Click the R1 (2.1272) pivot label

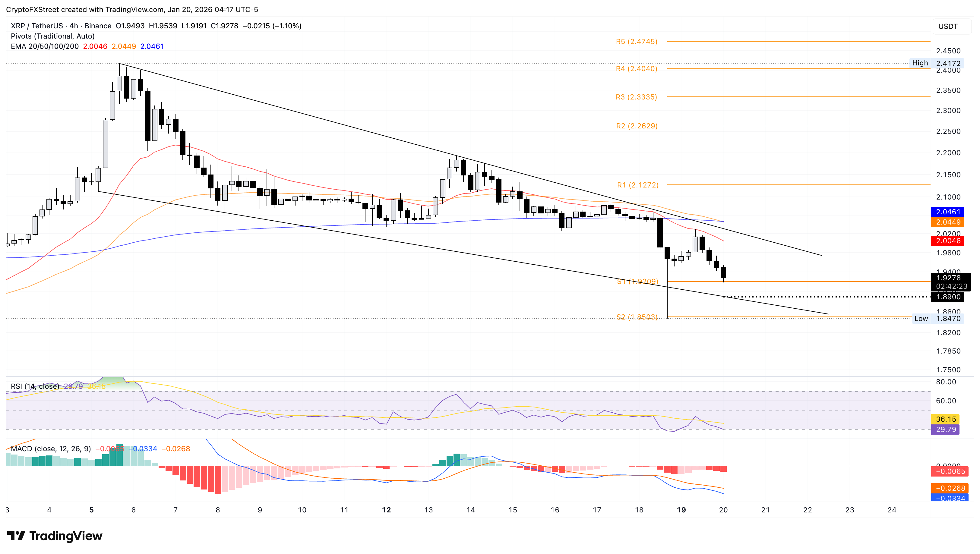point(637,185)
